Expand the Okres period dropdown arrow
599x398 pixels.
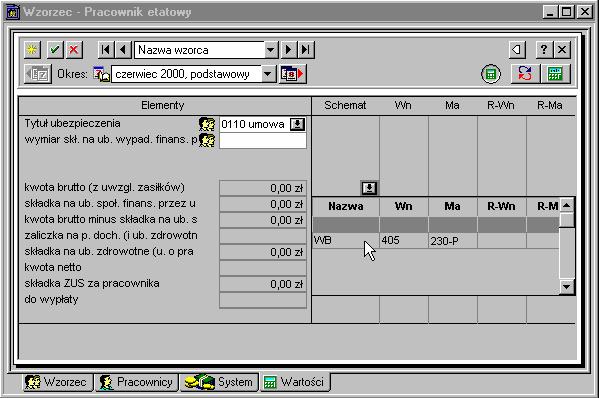[268, 74]
